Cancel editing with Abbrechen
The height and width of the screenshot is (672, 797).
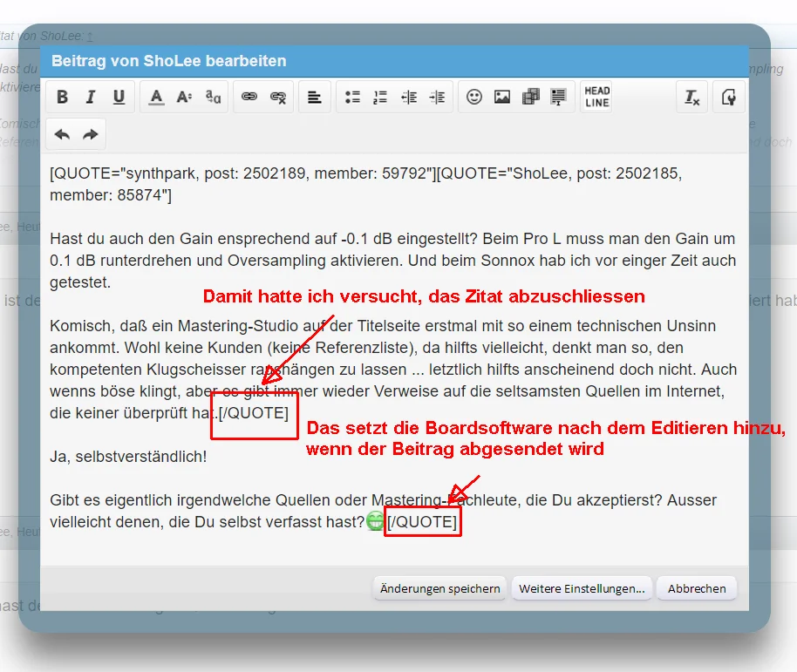tap(697, 588)
